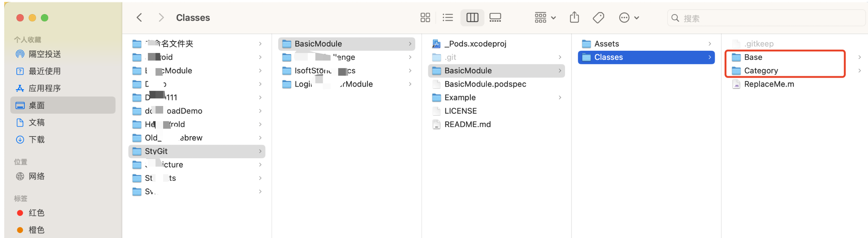This screenshot has width=868, height=238.
Task: Open the group-by dropdown in toolbar
Action: click(545, 18)
